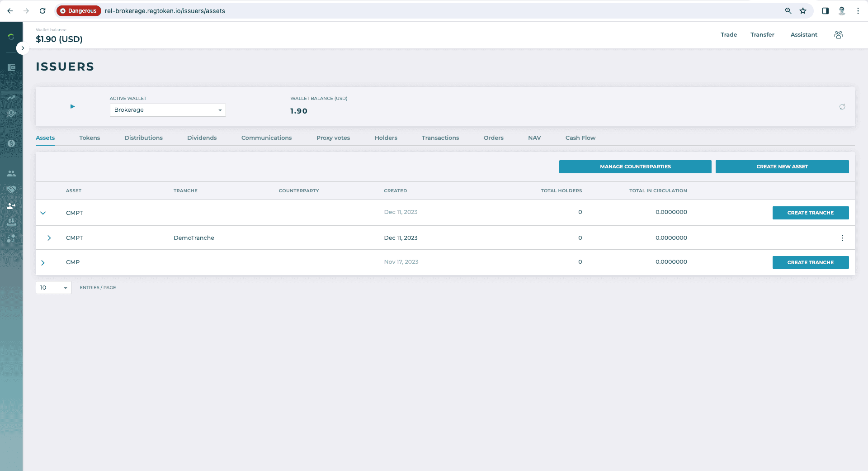
Task: Expand the CMP asset row chevron
Action: pos(43,262)
